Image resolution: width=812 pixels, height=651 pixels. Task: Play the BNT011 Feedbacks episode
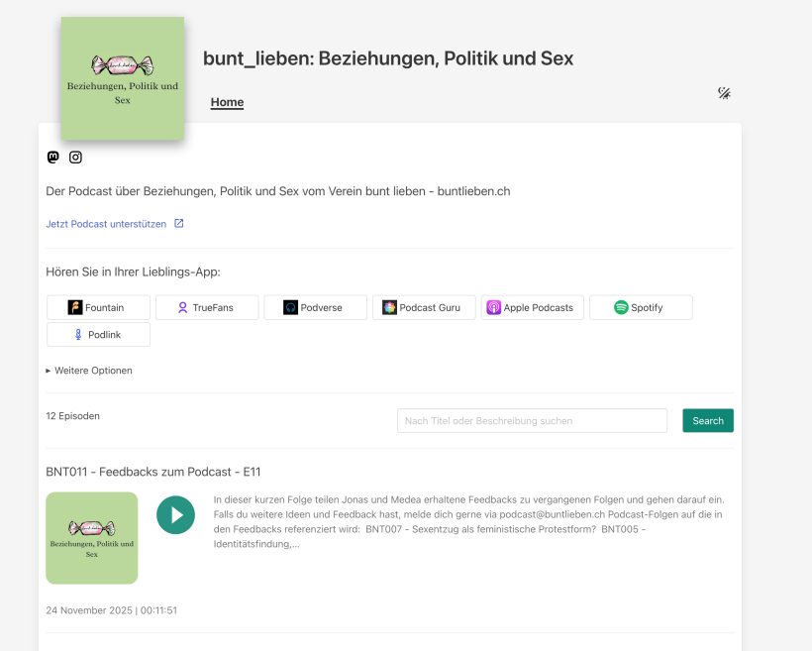(175, 514)
